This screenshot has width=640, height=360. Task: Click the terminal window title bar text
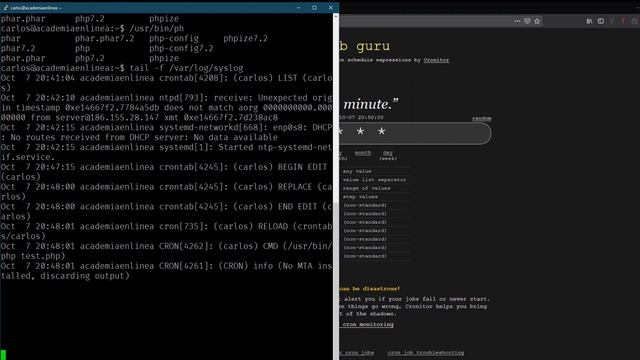tap(36, 8)
